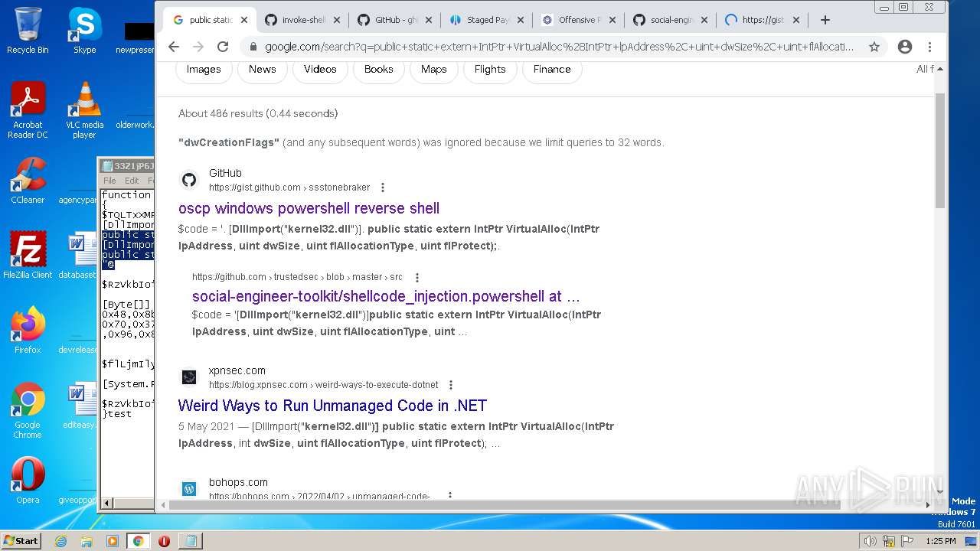The image size is (980, 551).
Task: Open options for the gist.github.com result
Action: pos(383,187)
